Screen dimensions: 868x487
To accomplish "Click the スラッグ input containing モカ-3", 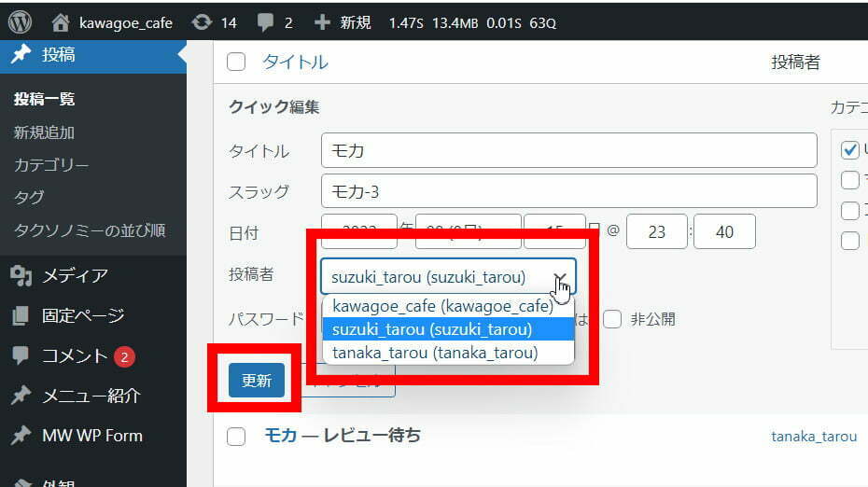I will tap(569, 191).
